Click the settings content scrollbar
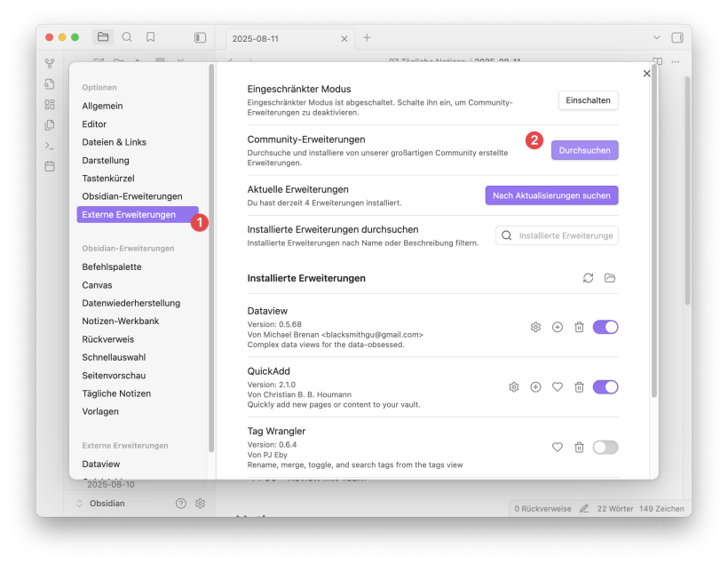The width and height of the screenshot is (728, 564). [x=654, y=233]
